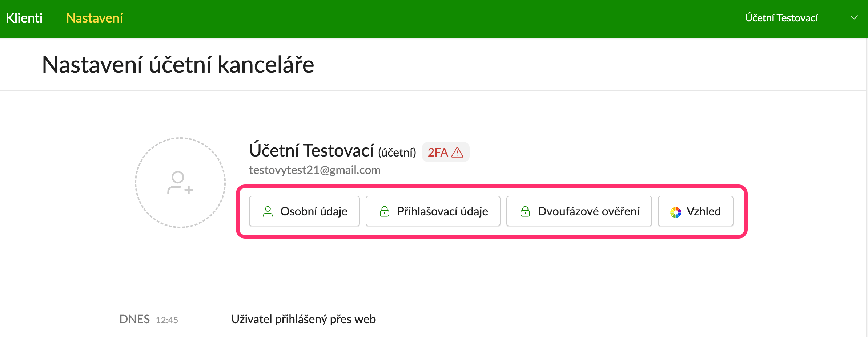The width and height of the screenshot is (868, 337).
Task: Click the add profile photo avatar icon
Action: (x=180, y=183)
